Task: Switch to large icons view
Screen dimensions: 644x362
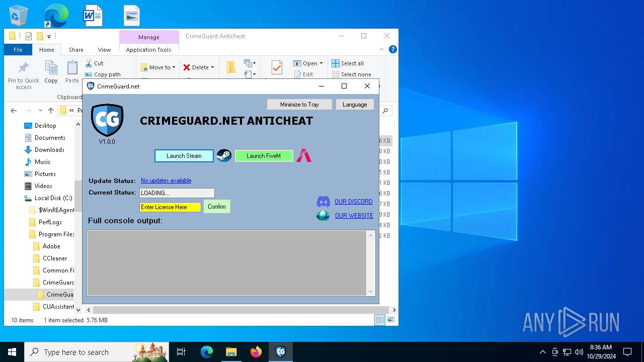Action: 390,320
